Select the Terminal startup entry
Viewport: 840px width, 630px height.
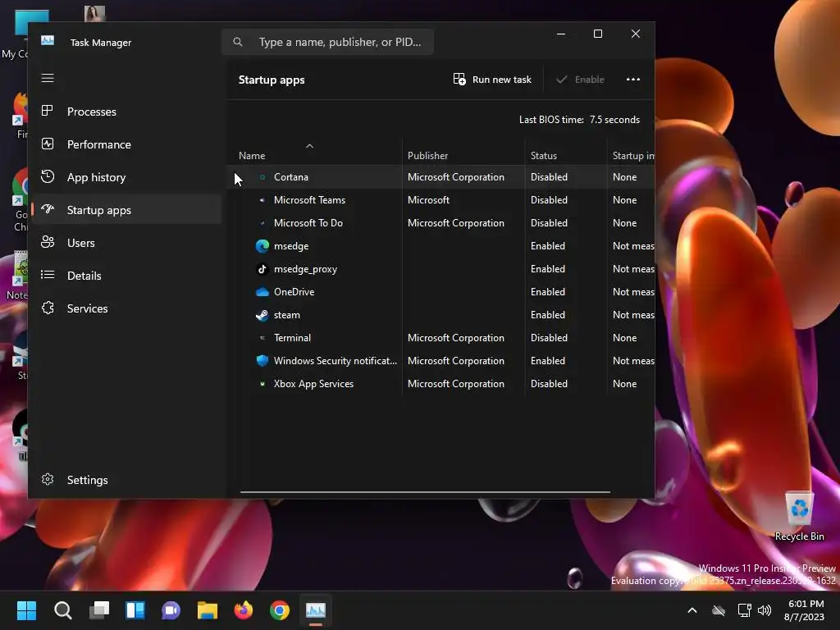[441, 337]
